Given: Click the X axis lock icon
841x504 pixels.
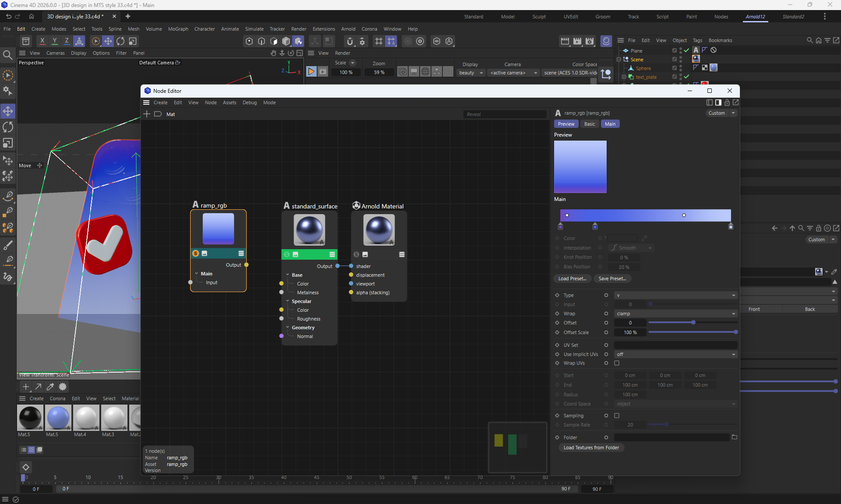Looking at the screenshot, I should pos(42,41).
